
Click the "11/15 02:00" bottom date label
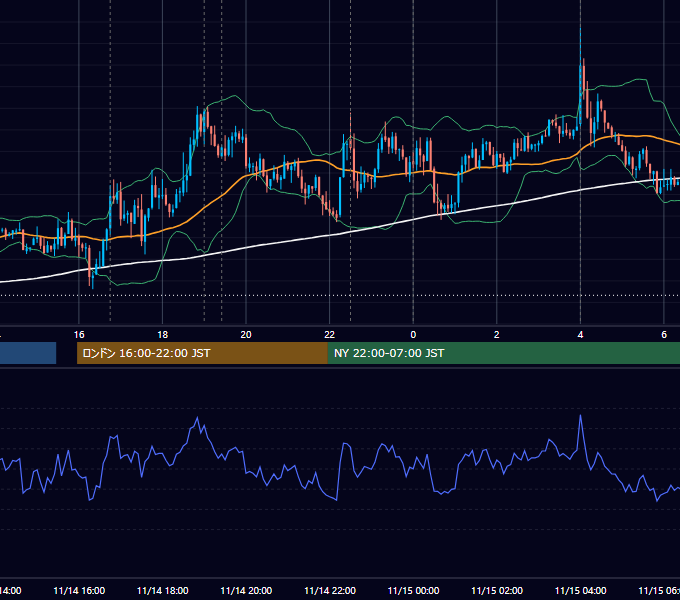click(497, 590)
